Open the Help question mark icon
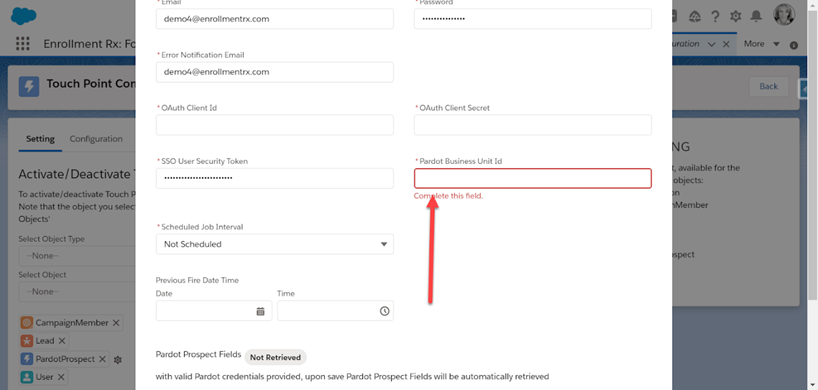Image resolution: width=818 pixels, height=390 pixels. tap(715, 17)
